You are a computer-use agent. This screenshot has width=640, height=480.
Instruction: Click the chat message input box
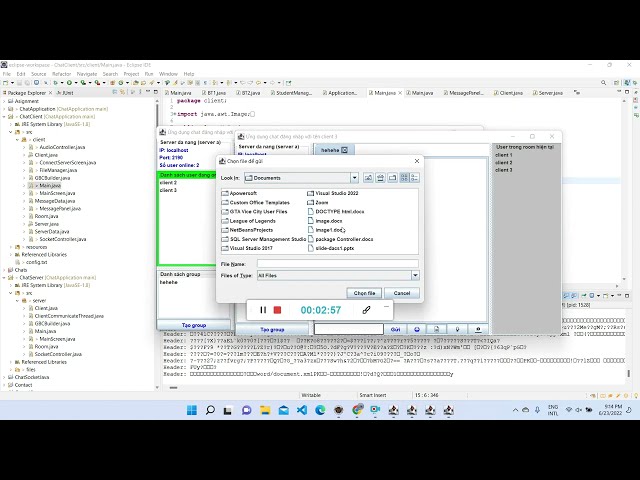349,329
